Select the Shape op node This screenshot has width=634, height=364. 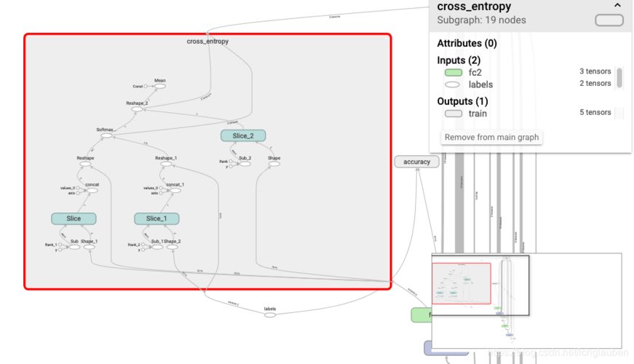pos(274,164)
